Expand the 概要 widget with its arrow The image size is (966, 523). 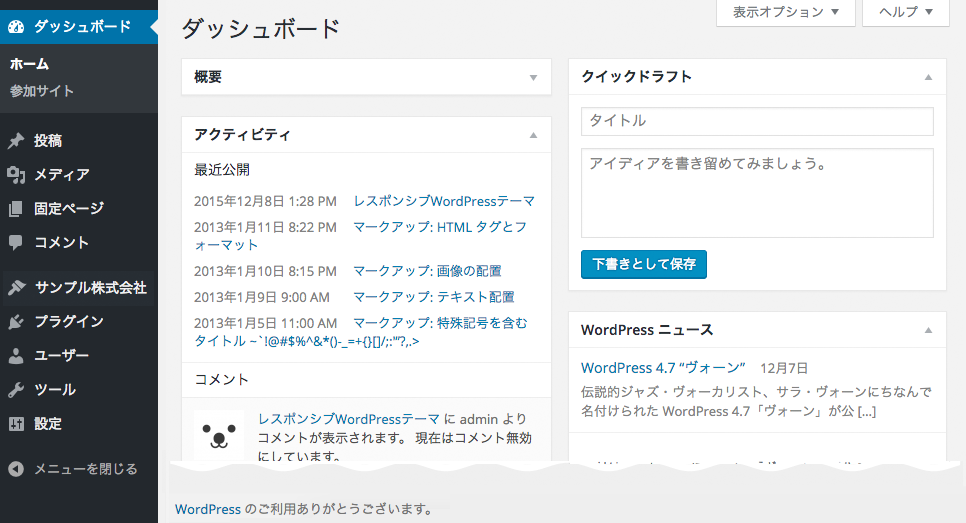[534, 78]
